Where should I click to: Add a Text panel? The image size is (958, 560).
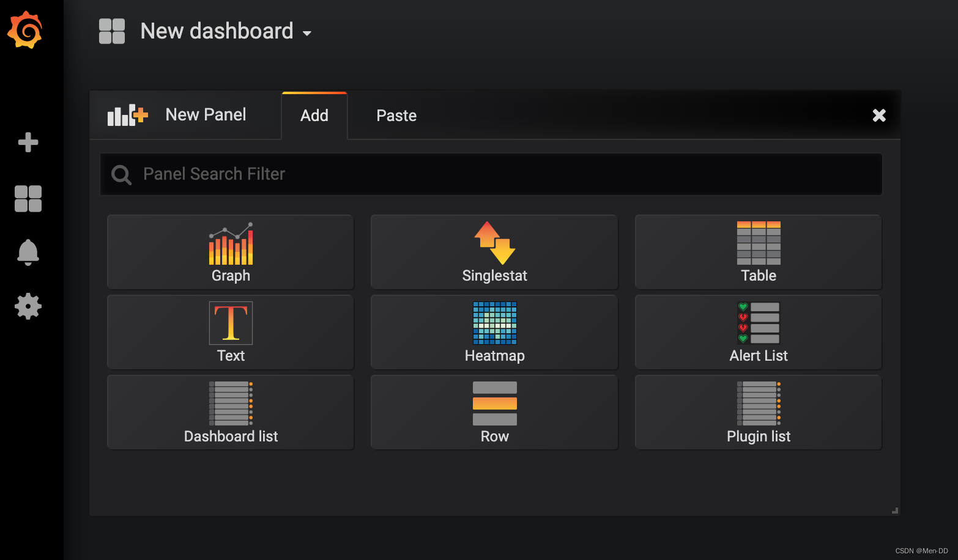[x=231, y=332]
